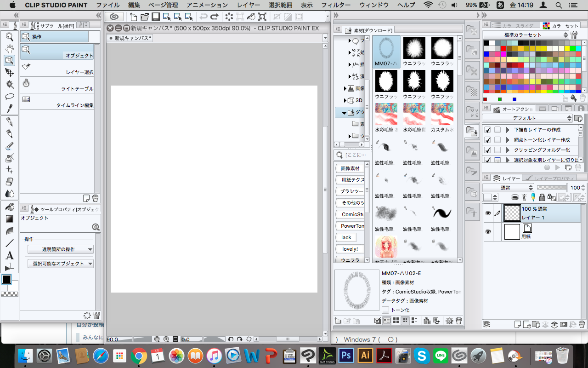Select the Zoom magnifier tool

[x=9, y=37]
